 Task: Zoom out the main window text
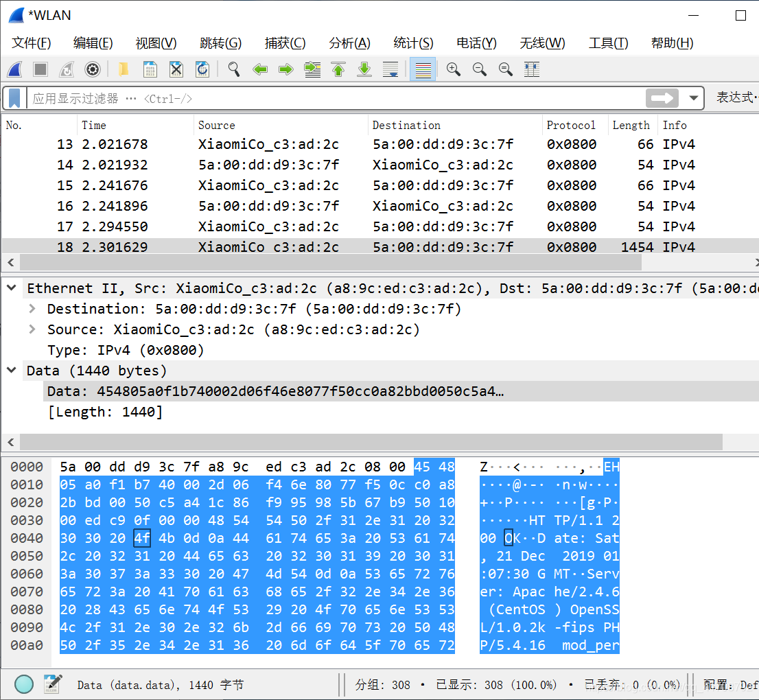(x=480, y=70)
